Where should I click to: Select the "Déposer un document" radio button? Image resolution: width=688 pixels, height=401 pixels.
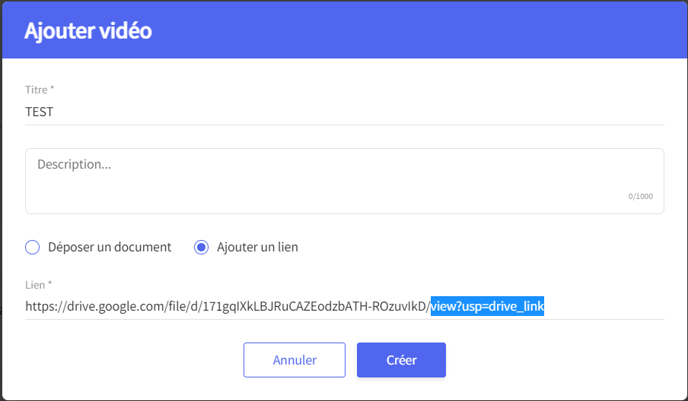coord(32,247)
